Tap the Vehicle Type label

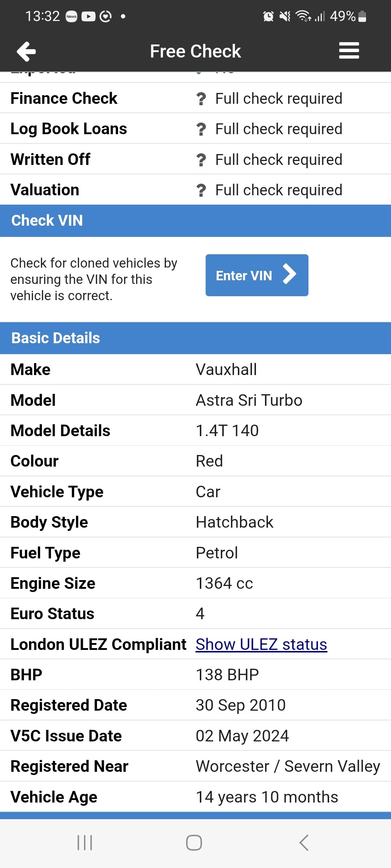tap(57, 492)
